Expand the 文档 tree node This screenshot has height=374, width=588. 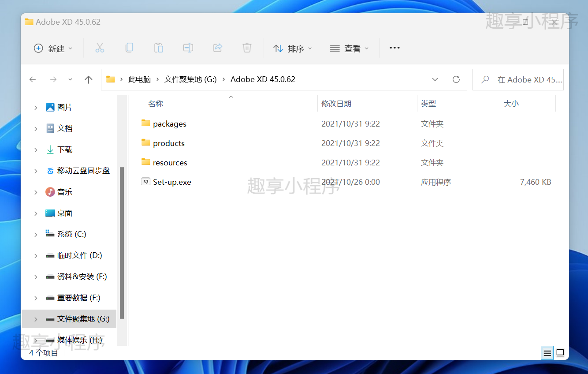(36, 129)
